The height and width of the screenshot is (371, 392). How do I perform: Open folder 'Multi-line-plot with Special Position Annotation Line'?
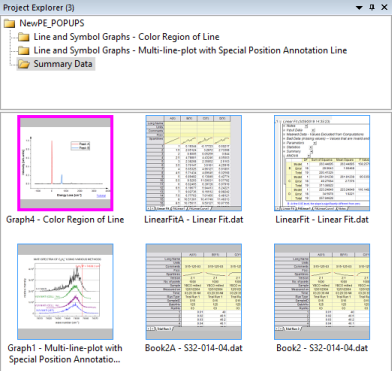(x=190, y=50)
